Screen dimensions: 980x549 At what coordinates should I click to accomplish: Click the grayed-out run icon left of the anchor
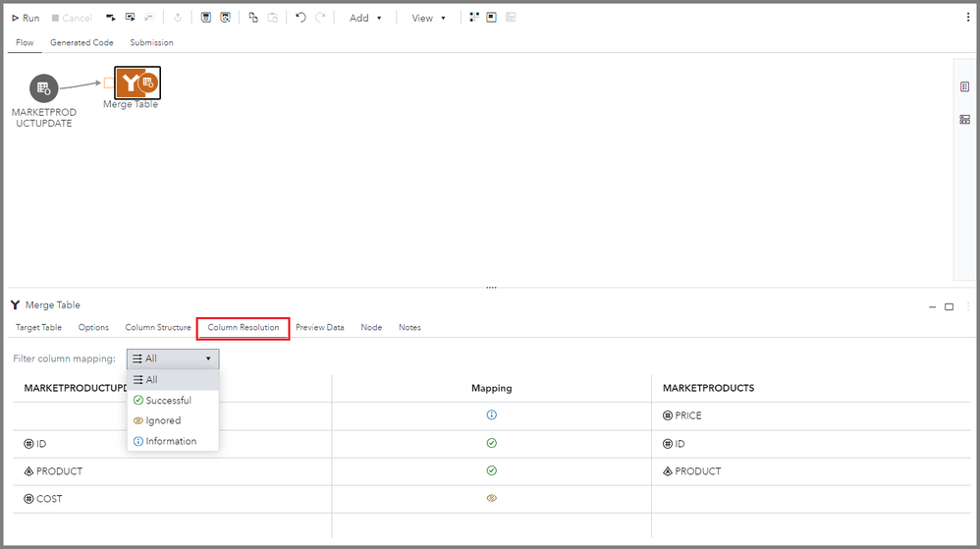pyautogui.click(x=149, y=18)
